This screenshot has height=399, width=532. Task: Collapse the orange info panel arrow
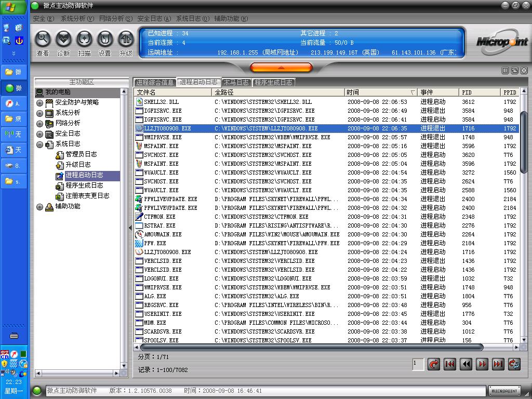pos(281,68)
